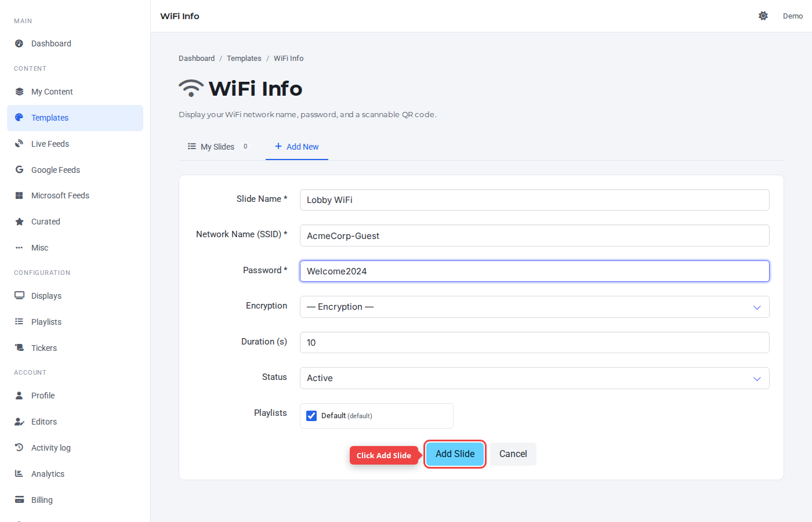The image size is (812, 522).
Task: Click the Password field containing Welcome2024
Action: 534,271
